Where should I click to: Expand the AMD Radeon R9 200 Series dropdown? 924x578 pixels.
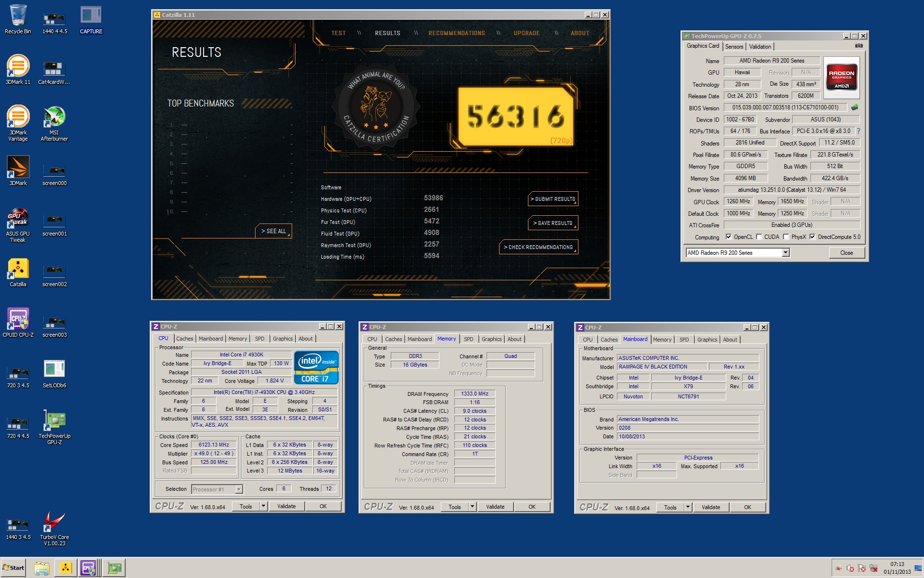(x=785, y=253)
